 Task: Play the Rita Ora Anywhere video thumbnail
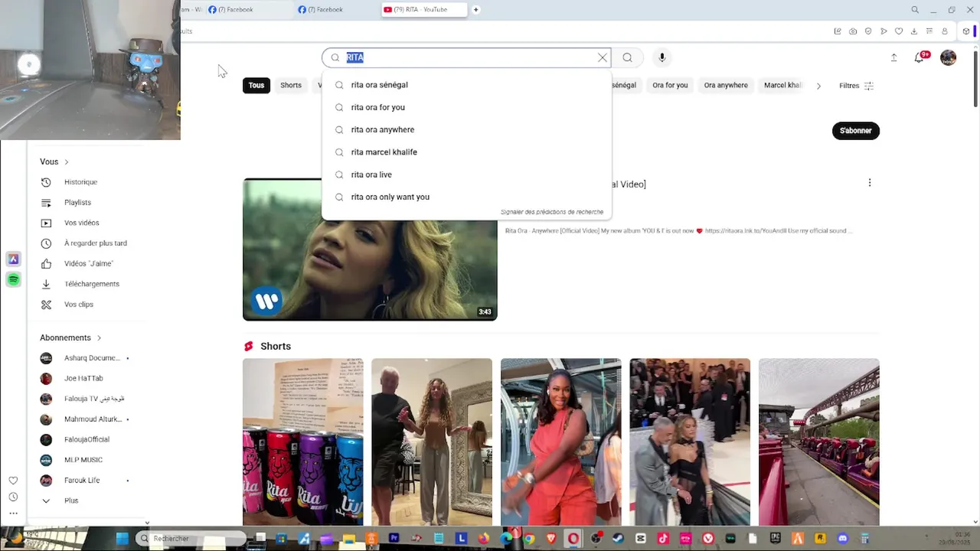click(370, 249)
